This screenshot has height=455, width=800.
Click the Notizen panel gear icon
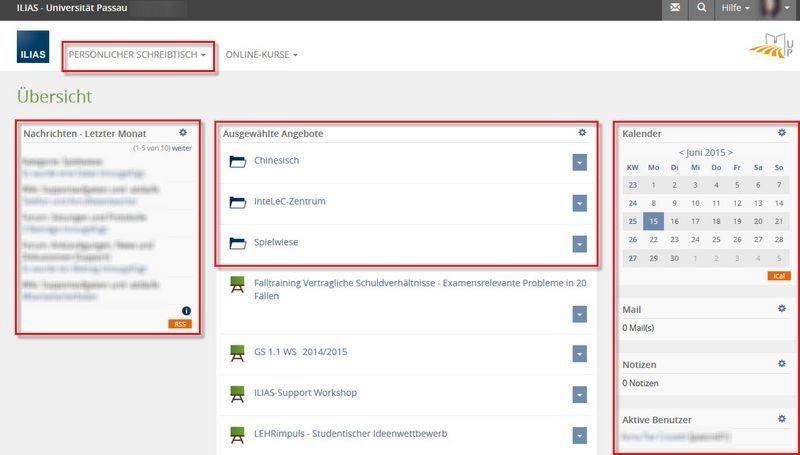782,364
